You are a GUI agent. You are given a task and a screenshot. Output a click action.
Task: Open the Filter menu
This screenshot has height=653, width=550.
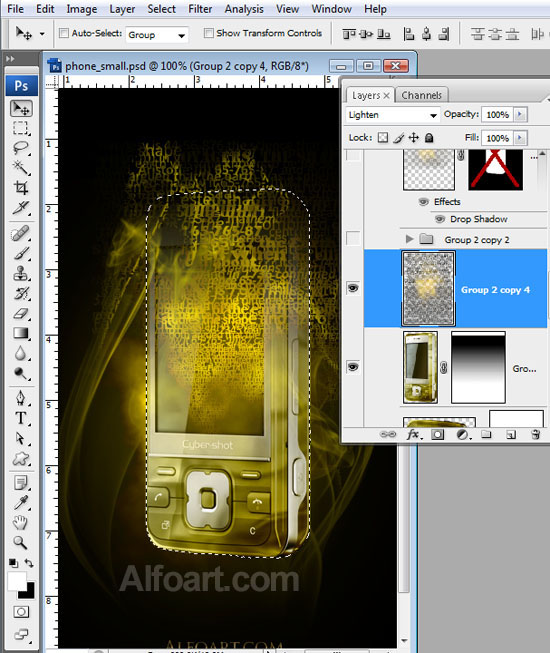[200, 9]
